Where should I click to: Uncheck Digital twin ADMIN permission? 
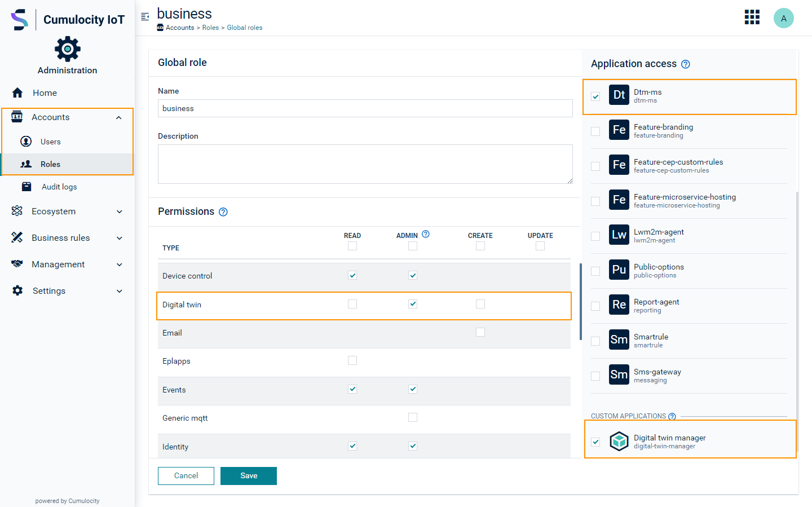[413, 304]
